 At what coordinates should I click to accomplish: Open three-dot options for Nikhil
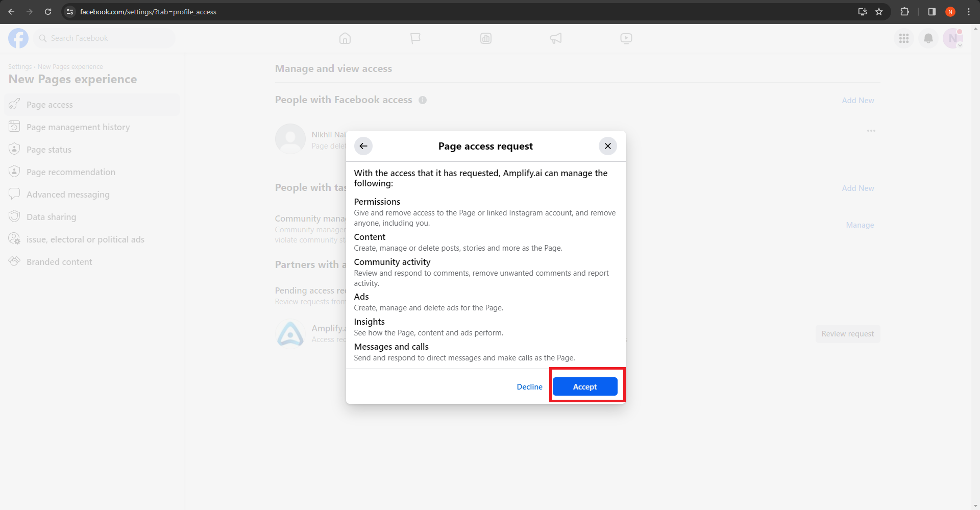tap(871, 131)
